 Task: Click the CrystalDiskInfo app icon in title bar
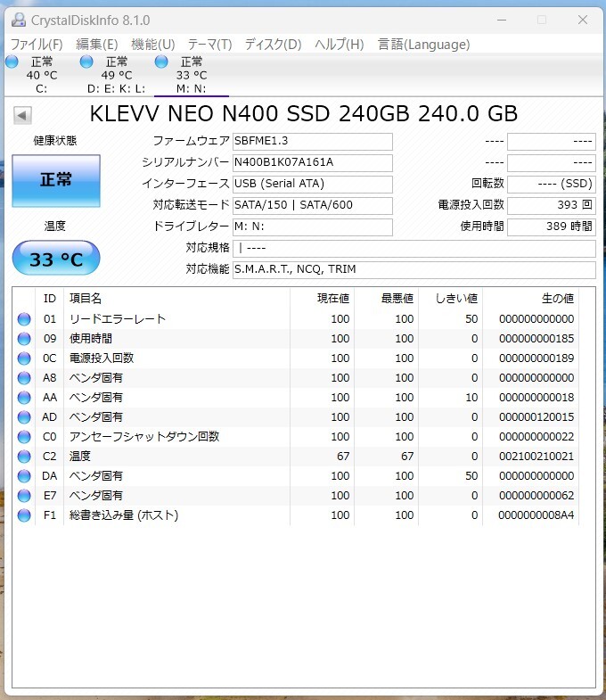point(19,20)
